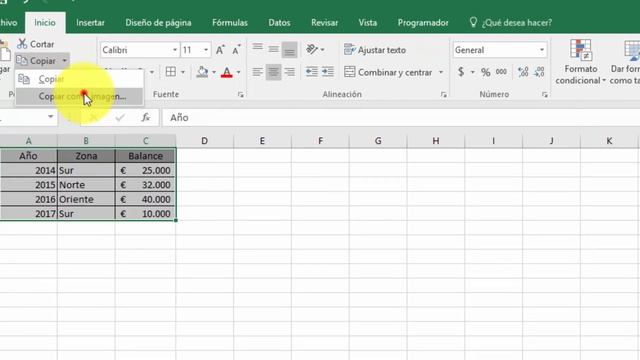Apply percent style

(x=485, y=72)
